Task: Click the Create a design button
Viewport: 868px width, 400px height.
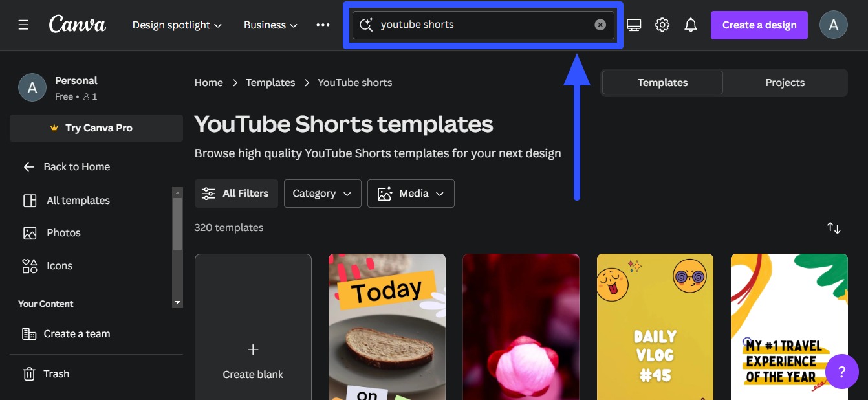Action: pos(759,25)
